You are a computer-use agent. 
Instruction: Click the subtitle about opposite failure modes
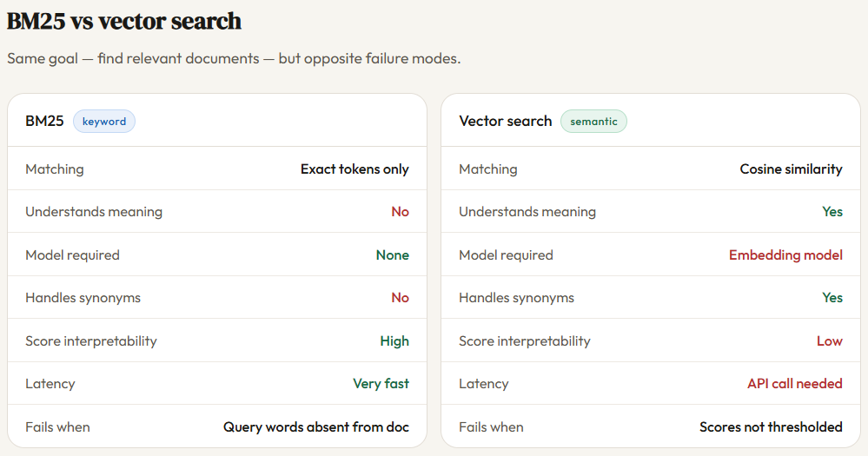coord(233,59)
